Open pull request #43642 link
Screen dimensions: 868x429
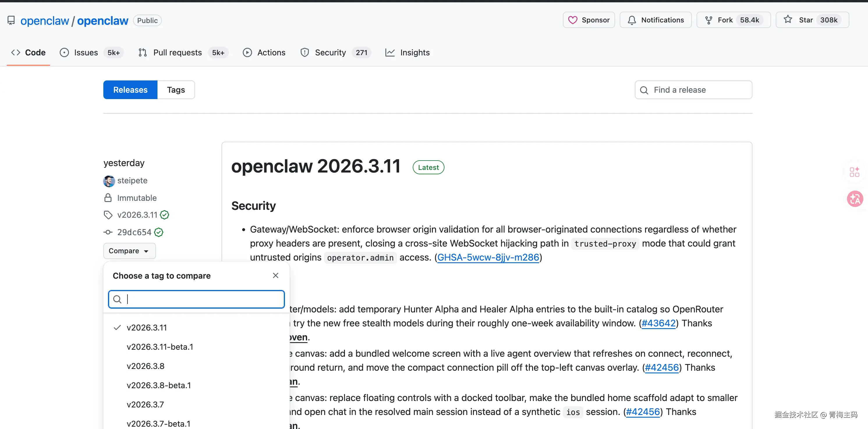[658, 323]
